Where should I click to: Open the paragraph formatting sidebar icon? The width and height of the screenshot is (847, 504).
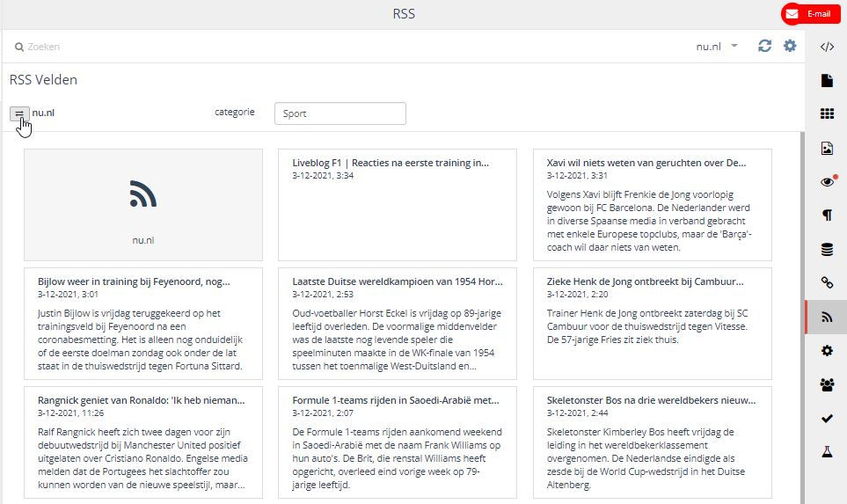click(x=826, y=215)
